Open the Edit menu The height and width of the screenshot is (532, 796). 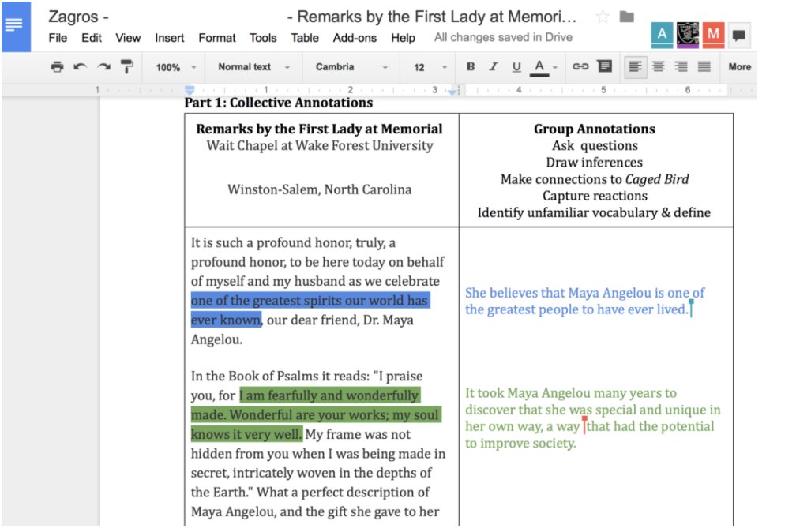tap(92, 38)
